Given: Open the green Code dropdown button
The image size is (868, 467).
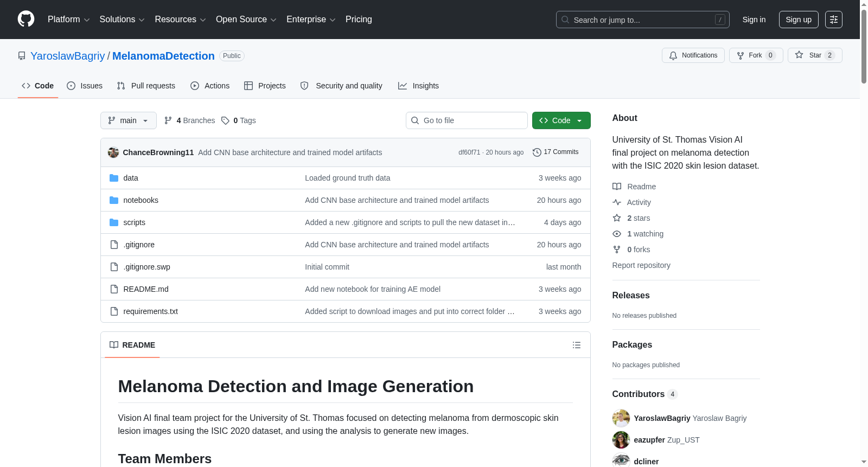Looking at the screenshot, I should point(561,120).
